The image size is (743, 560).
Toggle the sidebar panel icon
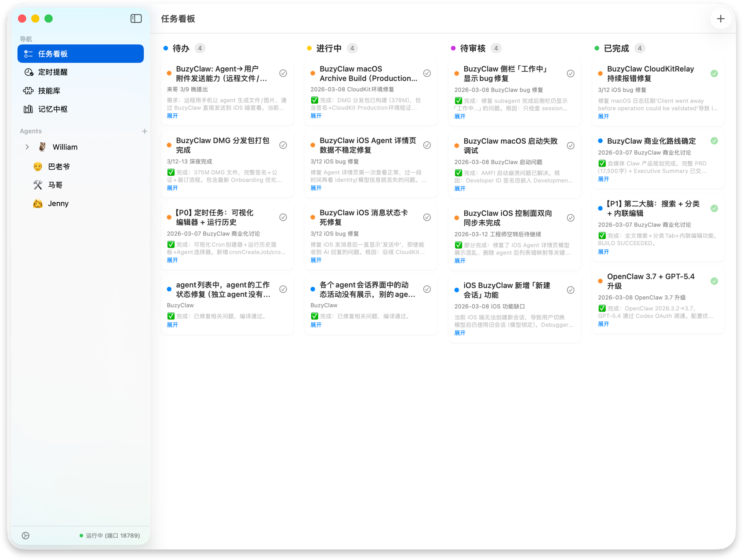coord(136,18)
